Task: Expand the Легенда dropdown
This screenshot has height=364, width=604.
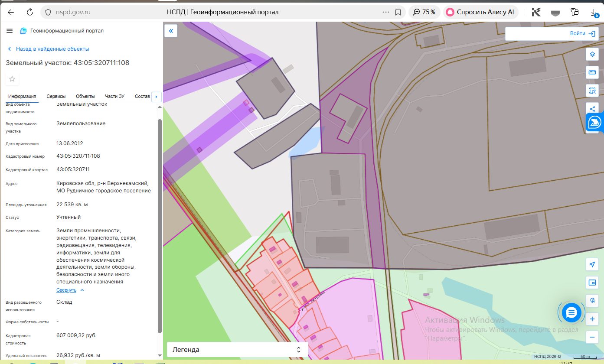Action: 237,349
